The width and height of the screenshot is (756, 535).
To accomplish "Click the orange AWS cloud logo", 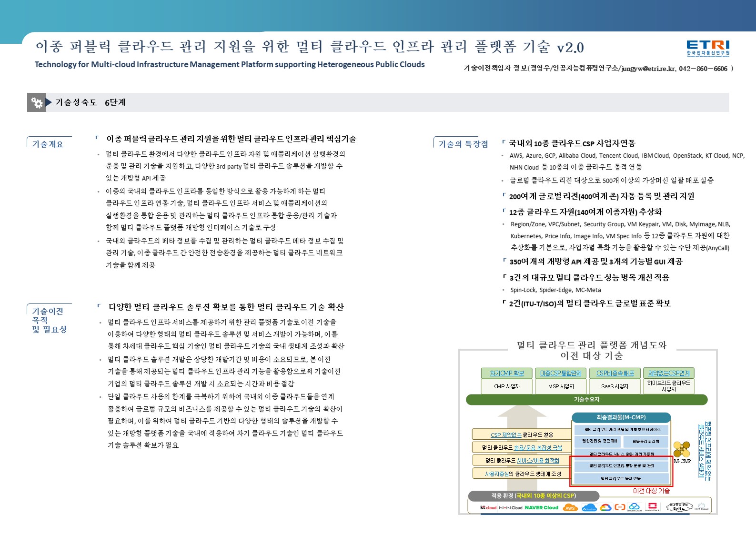I will point(570,508).
